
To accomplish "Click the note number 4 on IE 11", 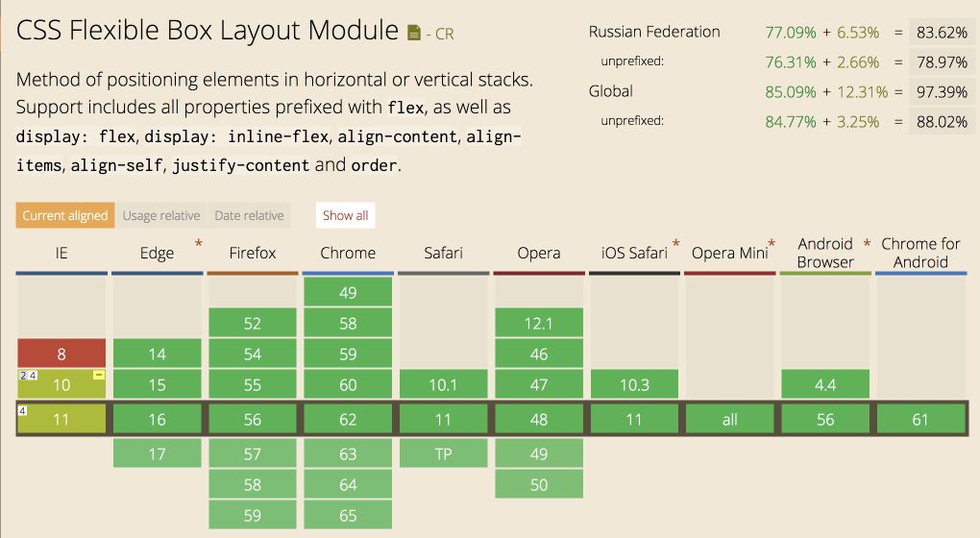I will (x=23, y=411).
